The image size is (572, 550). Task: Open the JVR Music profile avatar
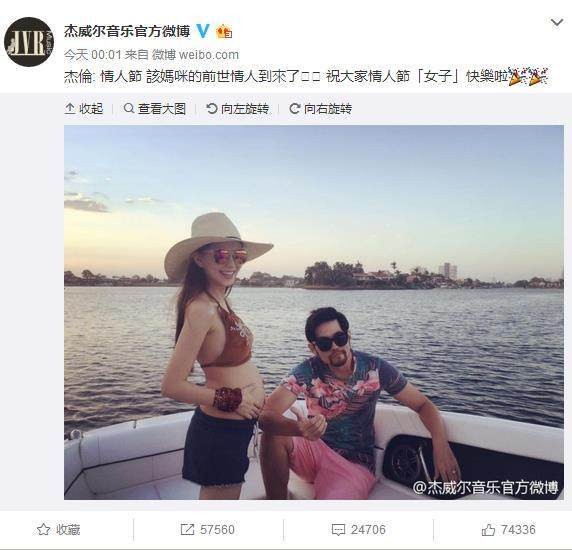click(29, 42)
